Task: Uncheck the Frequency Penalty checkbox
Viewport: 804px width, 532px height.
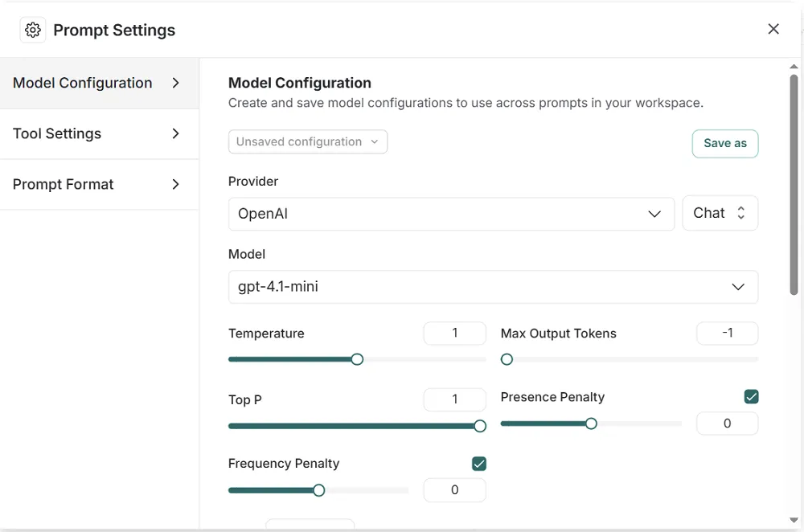Action: click(x=479, y=464)
